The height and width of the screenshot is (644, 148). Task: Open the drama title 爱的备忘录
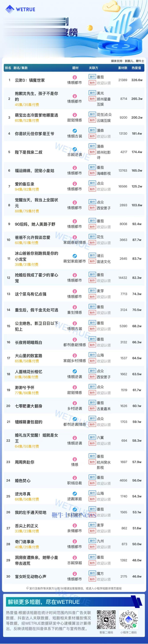(25, 184)
